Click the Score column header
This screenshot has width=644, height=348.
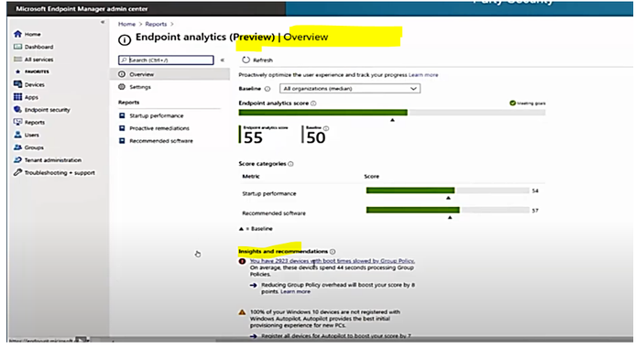tap(372, 177)
